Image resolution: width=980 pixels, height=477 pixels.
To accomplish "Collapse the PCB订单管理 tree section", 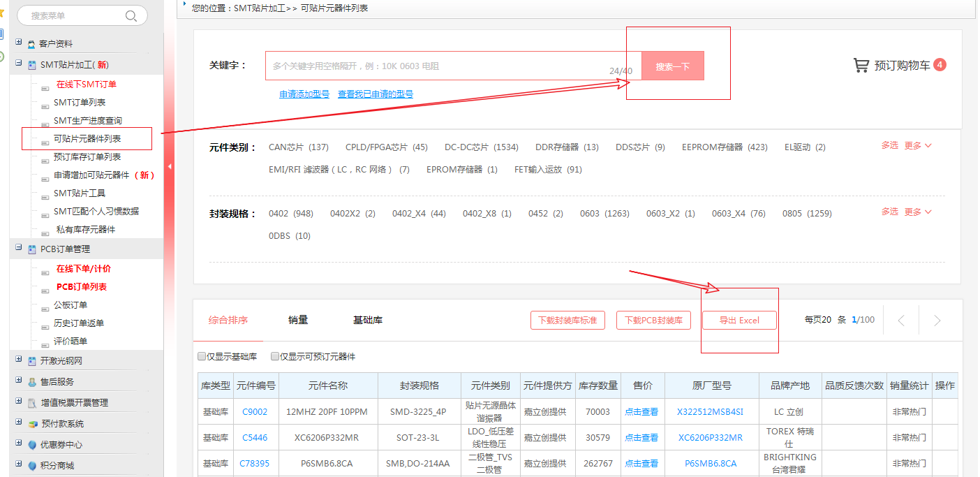I will point(19,249).
